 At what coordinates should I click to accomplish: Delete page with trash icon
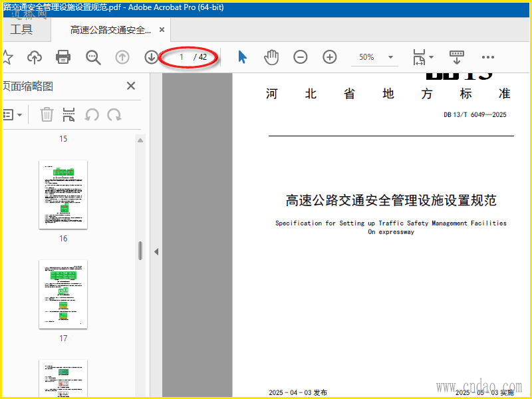click(x=47, y=114)
